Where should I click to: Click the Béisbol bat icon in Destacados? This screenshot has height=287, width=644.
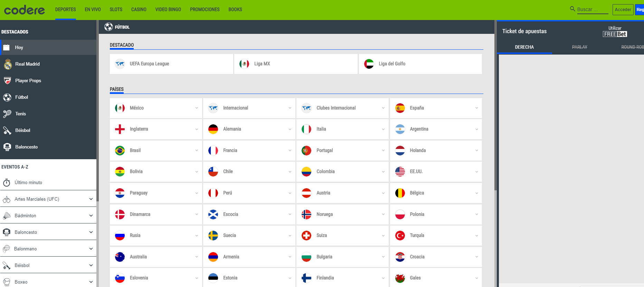[x=7, y=130]
